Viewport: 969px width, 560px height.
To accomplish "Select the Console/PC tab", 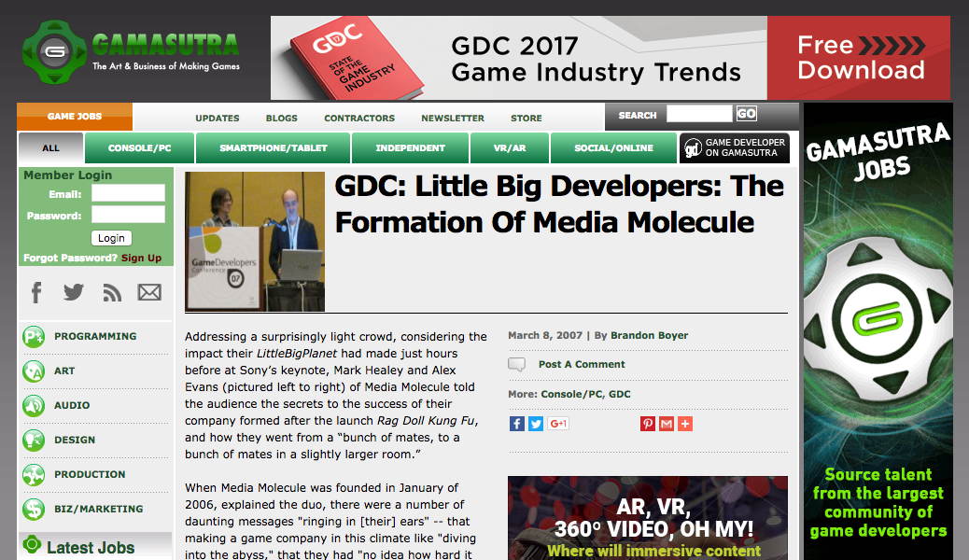I will [140, 148].
